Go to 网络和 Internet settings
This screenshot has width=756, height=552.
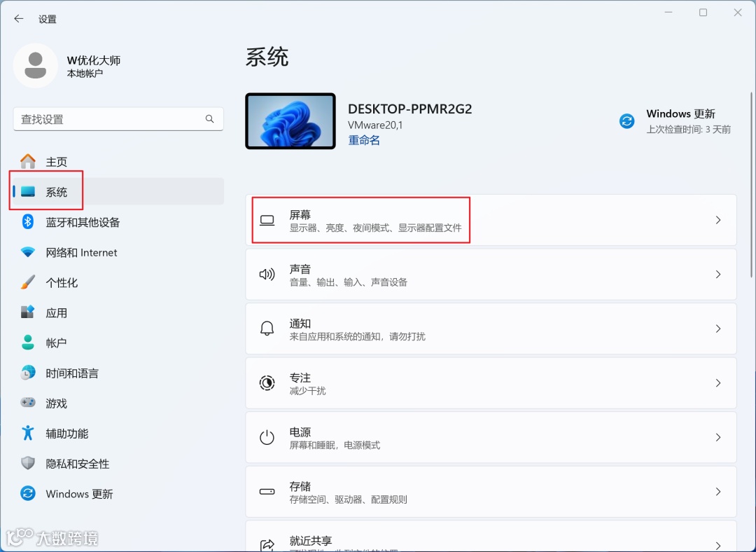click(x=118, y=252)
